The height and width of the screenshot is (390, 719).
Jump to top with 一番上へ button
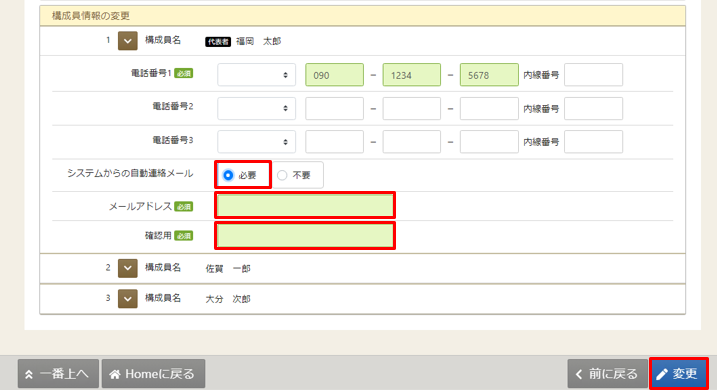pos(58,374)
